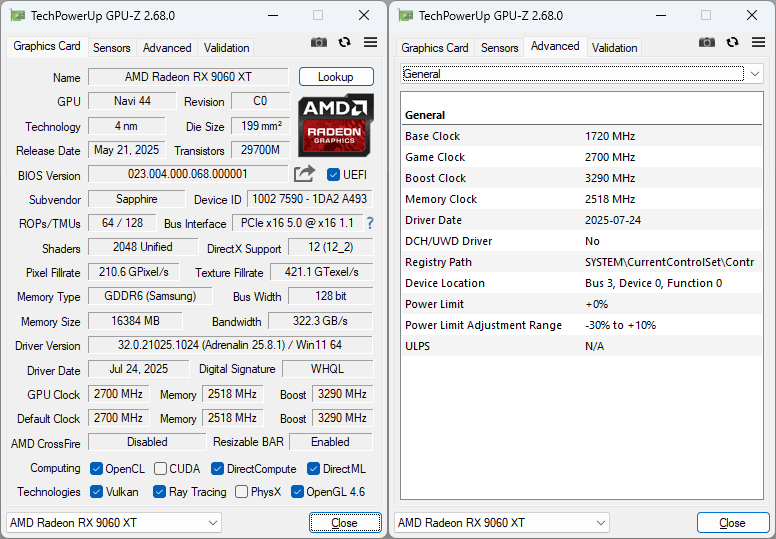
Task: Click the refresh icon in right window
Action: coord(732,43)
